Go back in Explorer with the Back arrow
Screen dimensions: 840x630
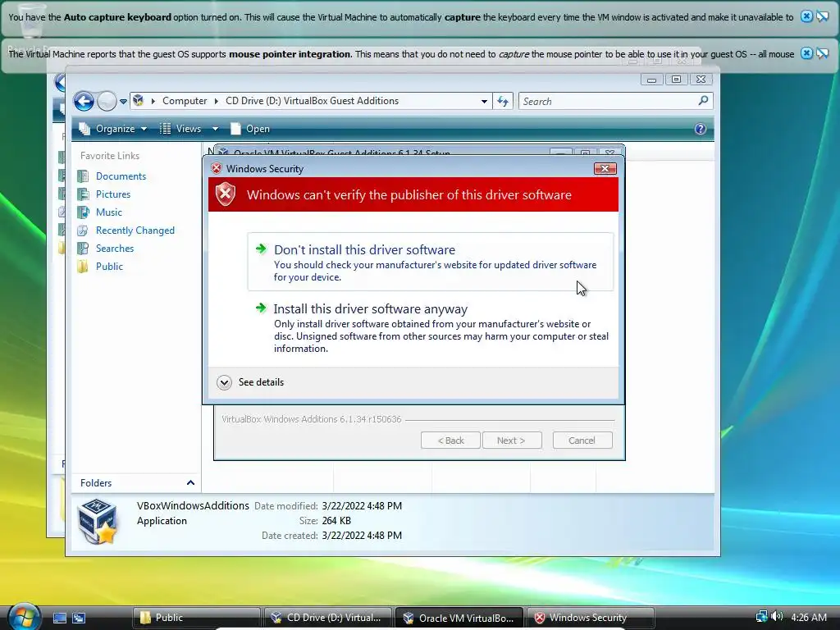coord(84,101)
